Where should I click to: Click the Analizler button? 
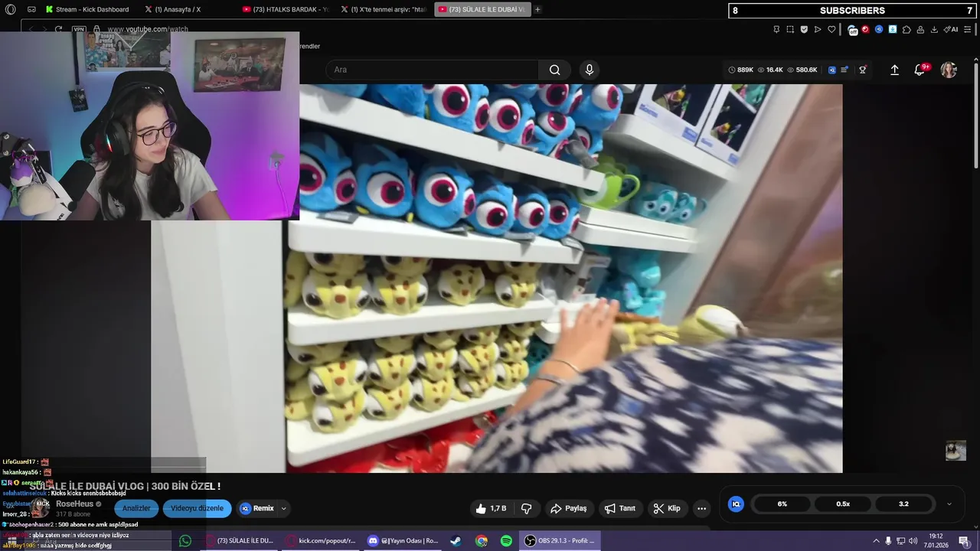tap(137, 508)
